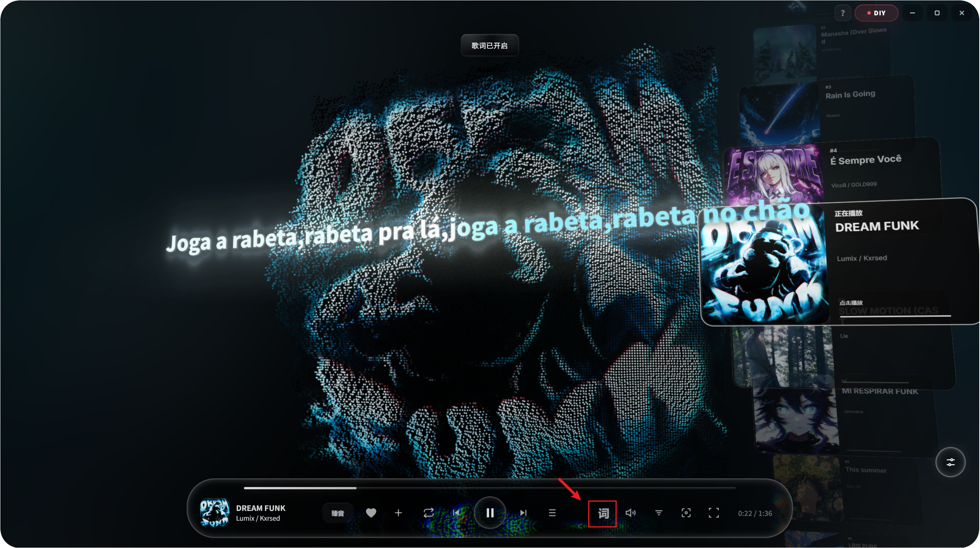Click the large DREAM FUNK album cover

764,266
